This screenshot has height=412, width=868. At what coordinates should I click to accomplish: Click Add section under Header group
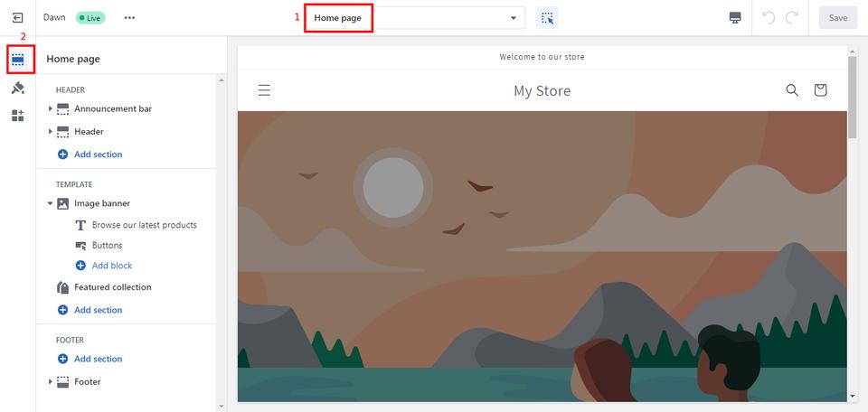click(x=90, y=154)
